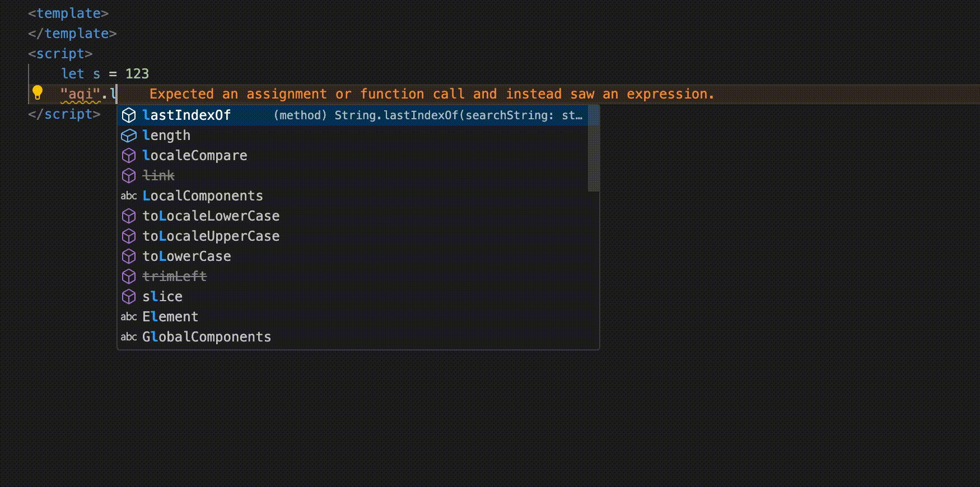Click the suggestion list scrollbar thumb

tap(594, 148)
